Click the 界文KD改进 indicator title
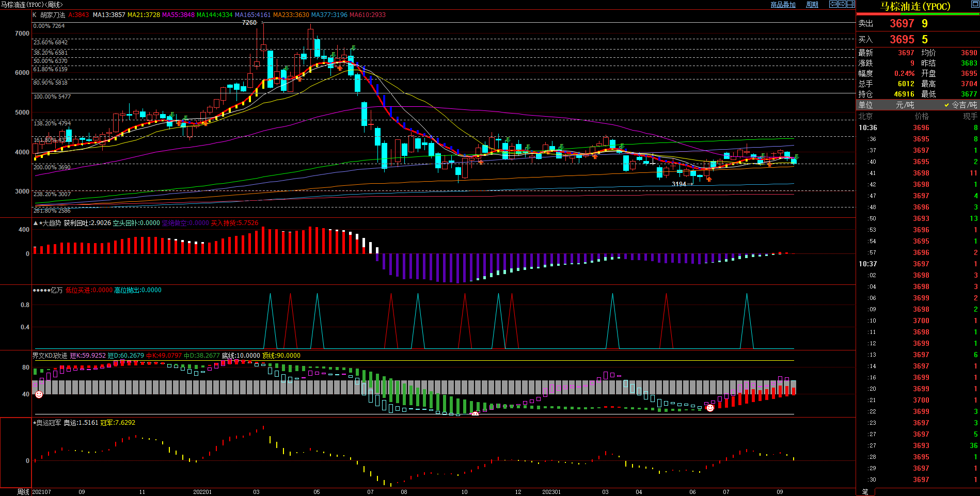 (50, 356)
